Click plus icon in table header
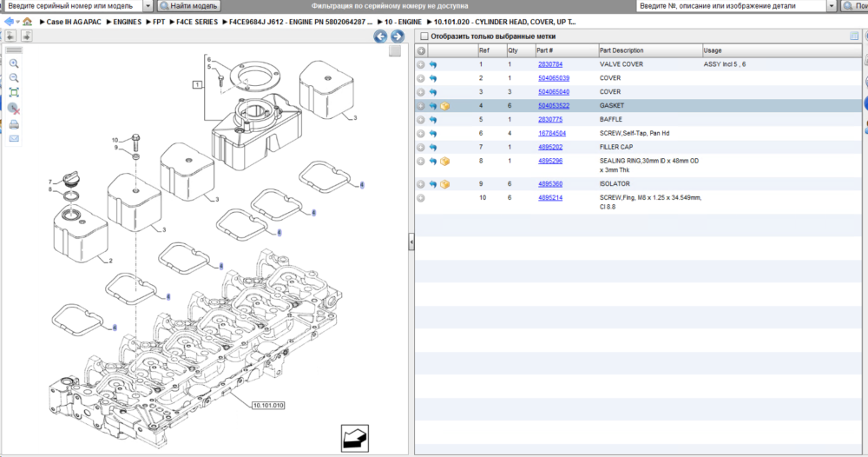Viewport: 868px width, 457px height. tap(421, 50)
